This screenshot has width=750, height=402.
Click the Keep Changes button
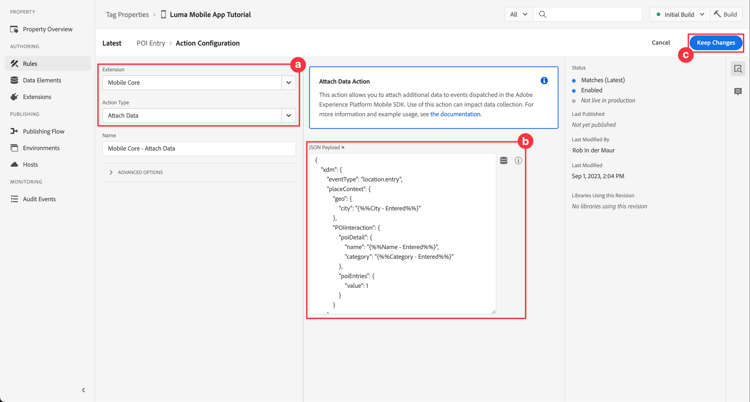tap(715, 43)
